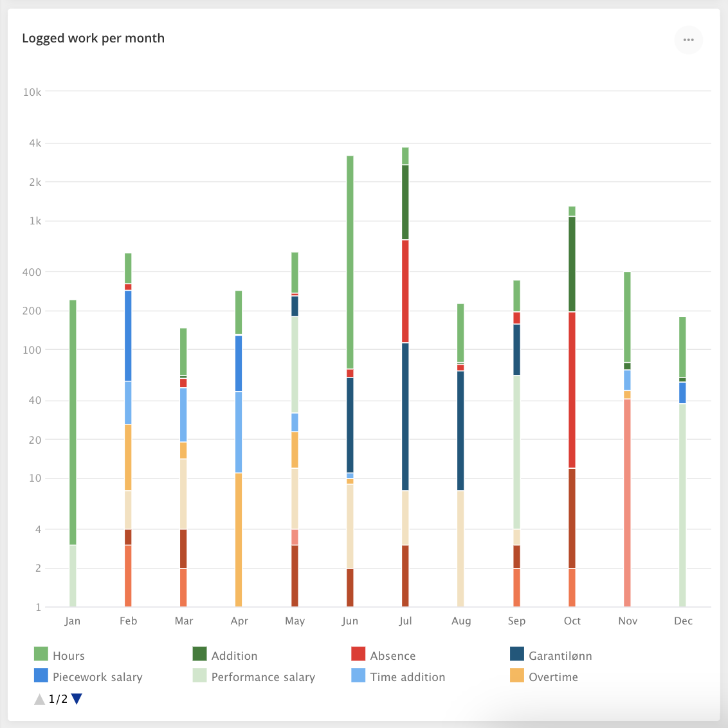Click the previous legend page arrow

coord(40,699)
